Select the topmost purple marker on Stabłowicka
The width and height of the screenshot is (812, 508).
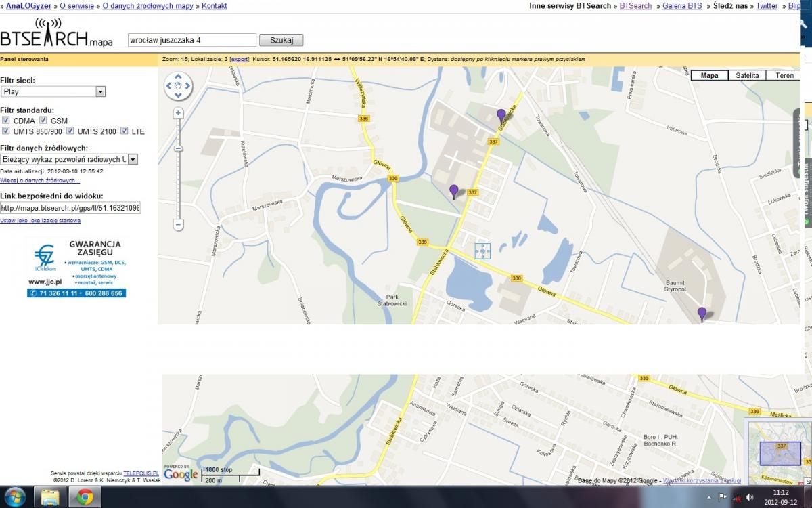click(x=501, y=116)
